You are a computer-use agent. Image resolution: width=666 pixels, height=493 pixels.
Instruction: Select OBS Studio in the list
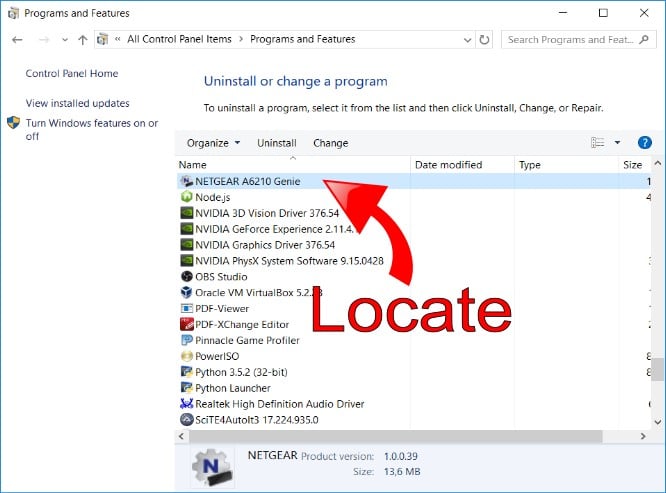[221, 277]
